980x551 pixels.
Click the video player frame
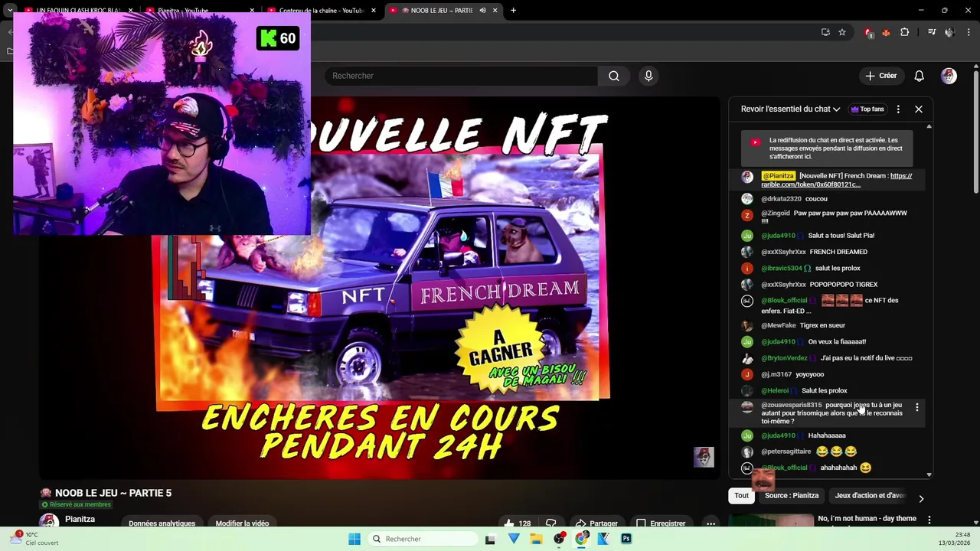click(379, 288)
